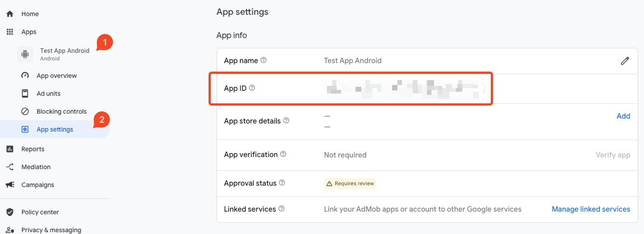Screen dimensions: 644x234
Task: Click the Policy center shield icon
Action: [x=10, y=212]
